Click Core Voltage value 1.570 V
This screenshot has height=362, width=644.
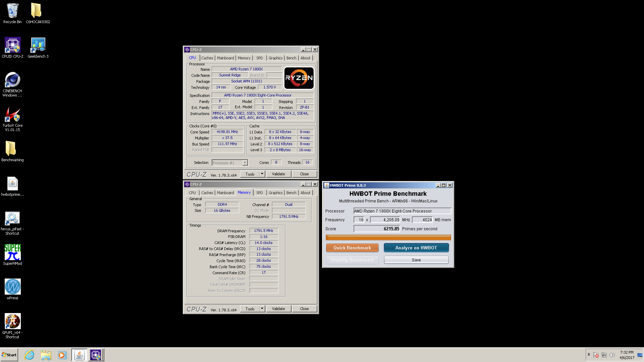point(270,87)
